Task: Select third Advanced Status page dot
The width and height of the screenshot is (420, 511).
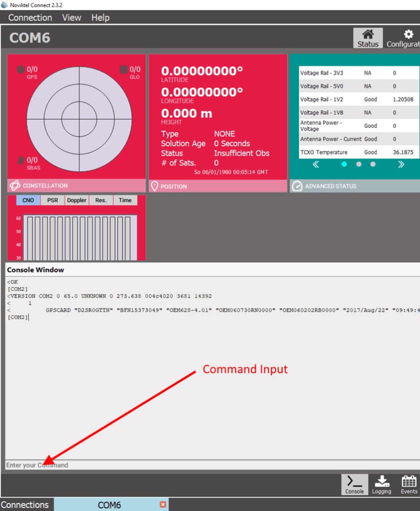Action: (x=373, y=164)
